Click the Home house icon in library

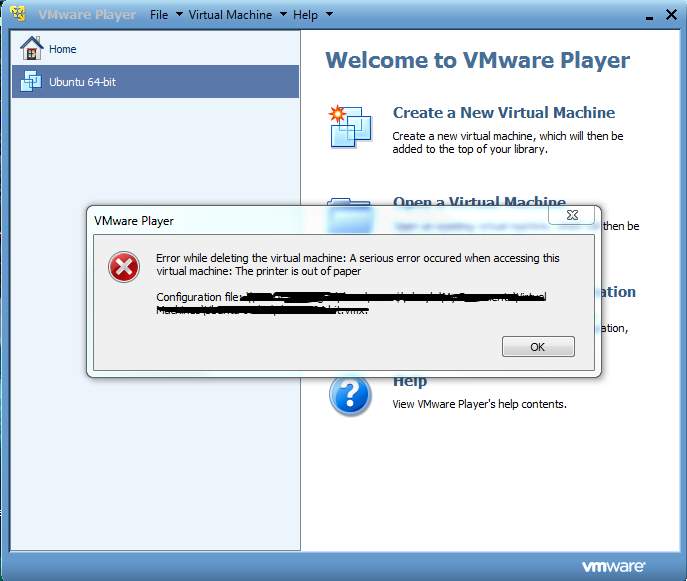[x=32, y=48]
